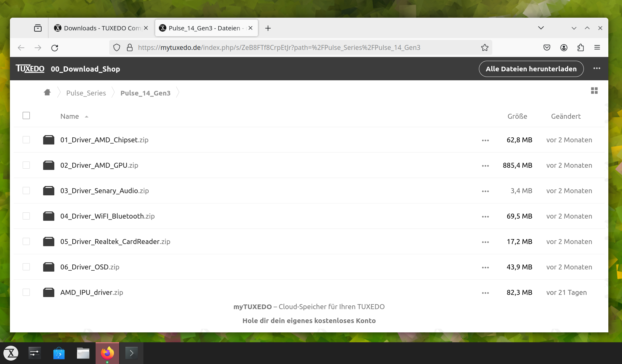Open more options for 05_Driver_Realtek_CardReader.zip
622x364 pixels.
[x=485, y=242]
